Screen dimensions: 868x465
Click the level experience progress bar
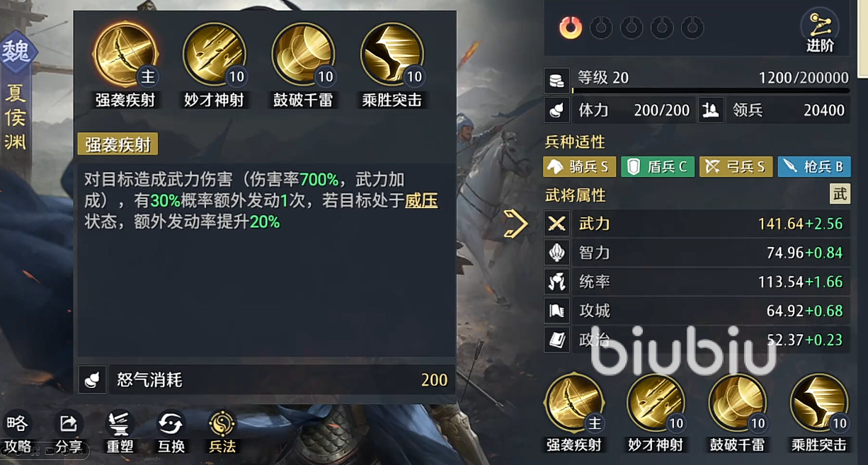710,91
